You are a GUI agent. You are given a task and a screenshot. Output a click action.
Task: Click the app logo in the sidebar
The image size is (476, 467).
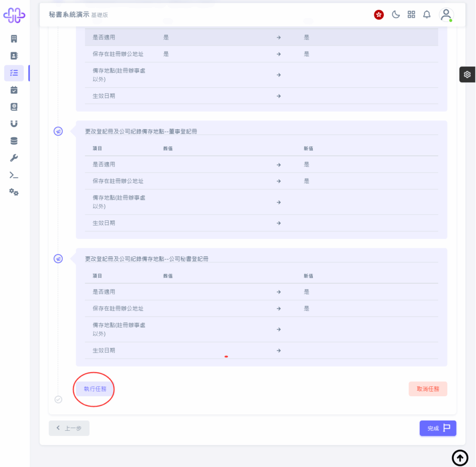pyautogui.click(x=14, y=15)
